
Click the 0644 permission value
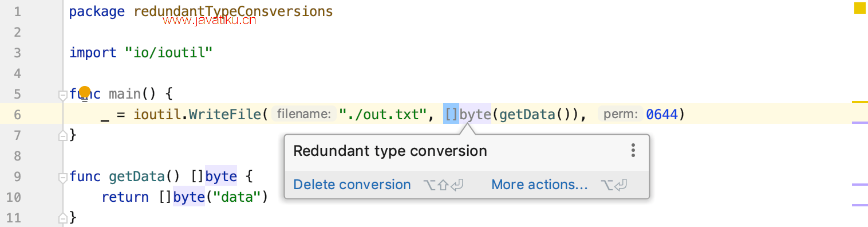tap(662, 115)
